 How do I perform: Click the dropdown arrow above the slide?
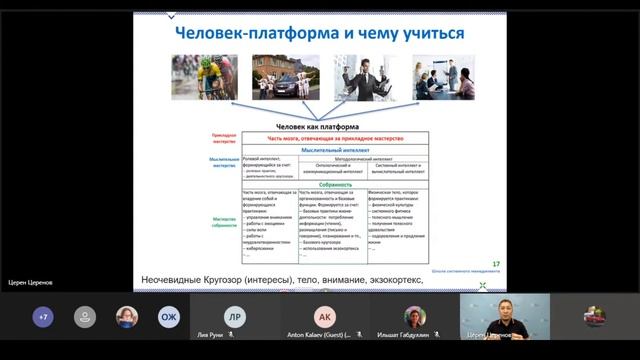tap(171, 16)
